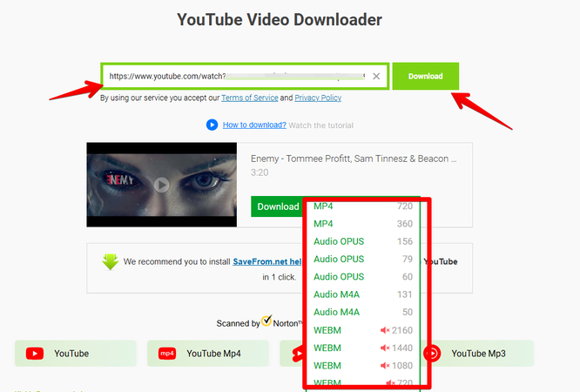Choose Audio OPUS 156 option
Screen dimensions: 580x392
click(363, 241)
